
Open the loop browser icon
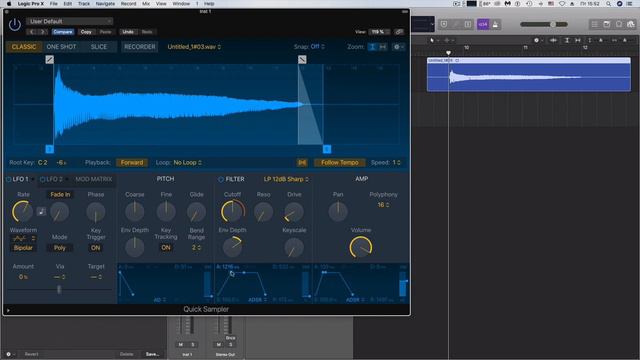click(619, 24)
